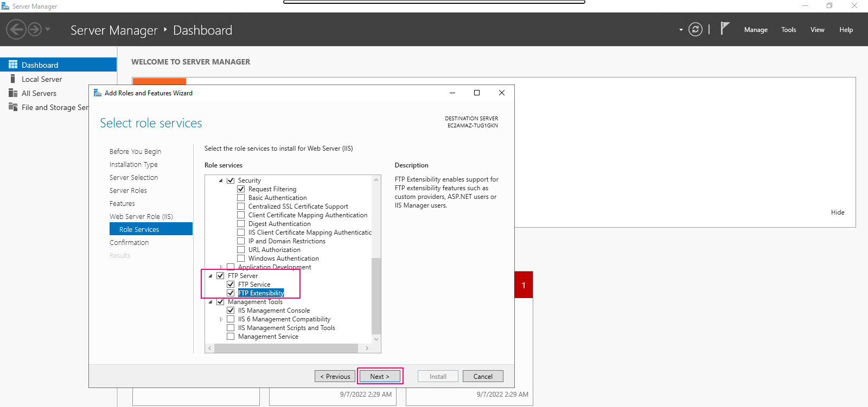Click the Previous button
Image resolution: width=868 pixels, height=407 pixels.
click(335, 376)
